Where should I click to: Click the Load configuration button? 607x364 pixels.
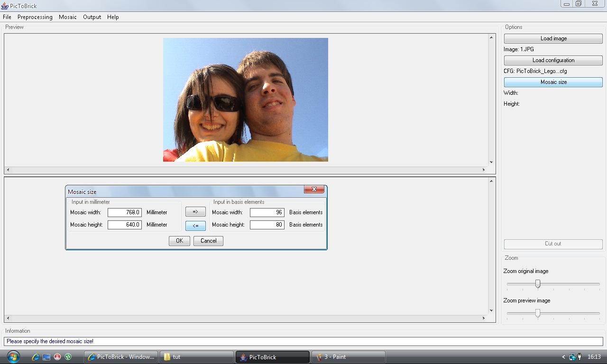(x=553, y=60)
